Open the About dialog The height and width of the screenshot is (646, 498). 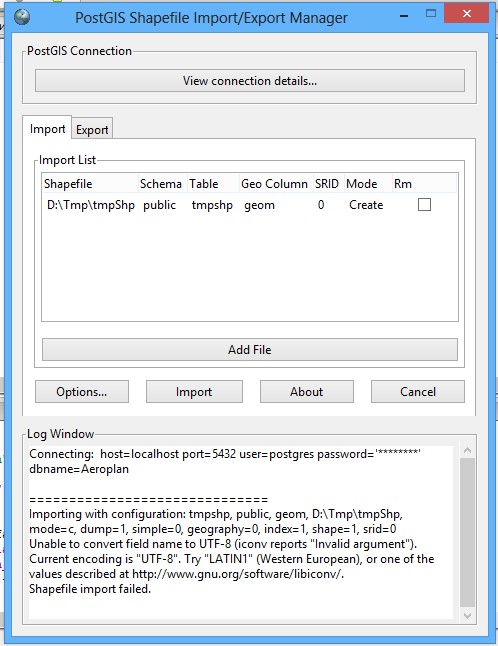pos(306,391)
